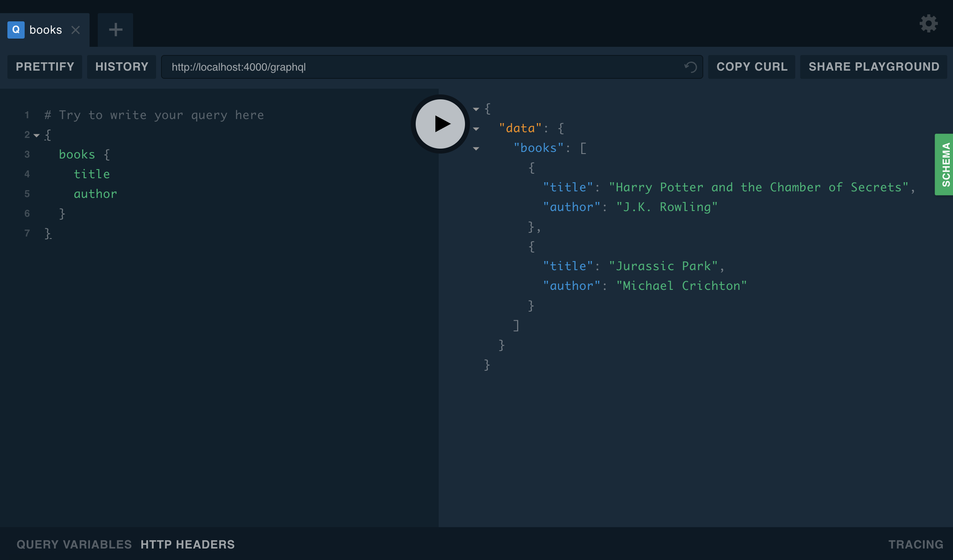Copy the query as CURL
This screenshot has width=953, height=560.
[752, 67]
